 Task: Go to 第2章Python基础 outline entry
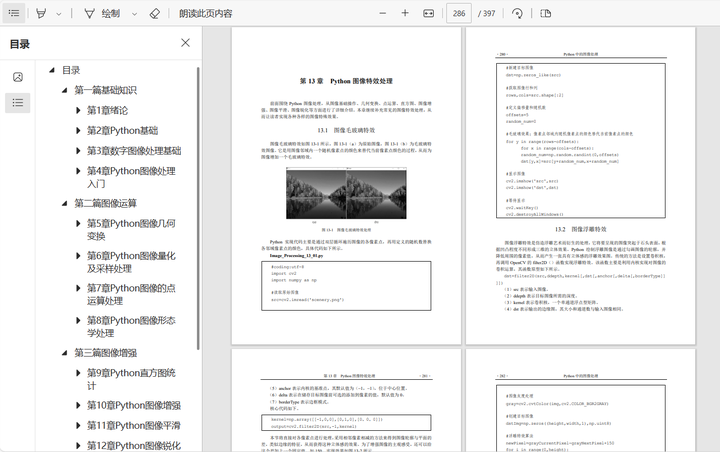[x=123, y=130]
